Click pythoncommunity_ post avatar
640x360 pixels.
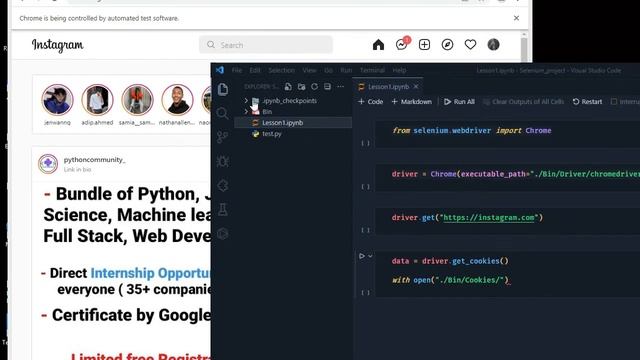pos(48,164)
